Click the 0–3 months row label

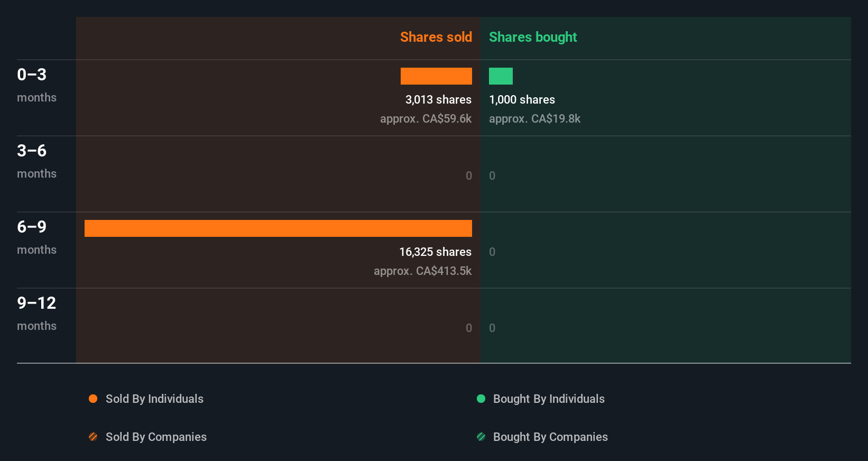(36, 85)
